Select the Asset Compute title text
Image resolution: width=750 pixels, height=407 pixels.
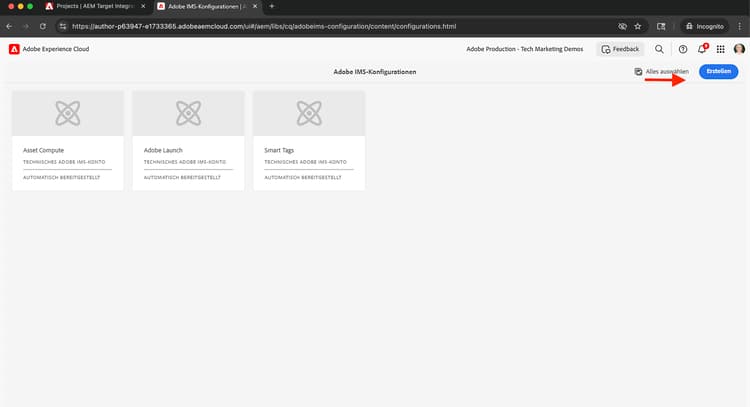click(44, 150)
